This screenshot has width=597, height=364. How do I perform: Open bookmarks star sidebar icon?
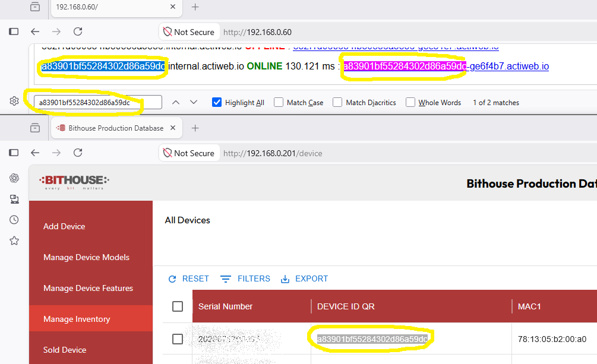click(14, 240)
